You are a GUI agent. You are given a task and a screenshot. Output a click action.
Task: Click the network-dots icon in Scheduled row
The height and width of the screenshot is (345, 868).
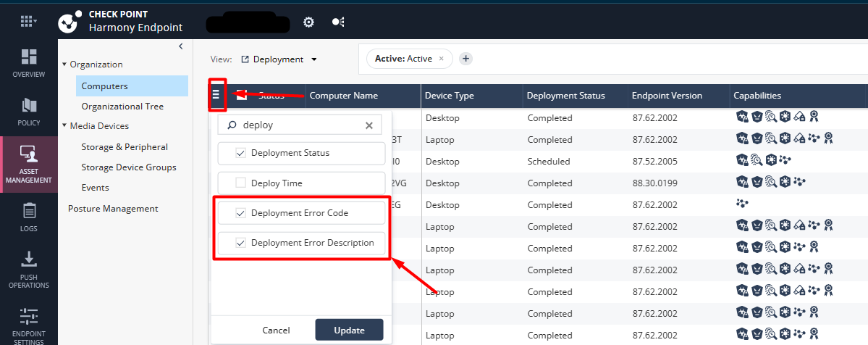pos(785,161)
